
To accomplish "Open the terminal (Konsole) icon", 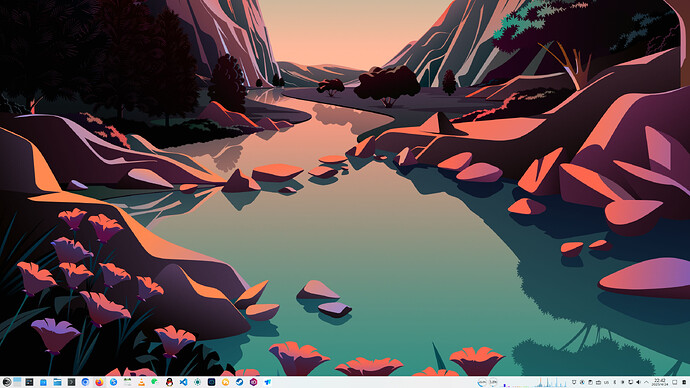I will coord(71,382).
